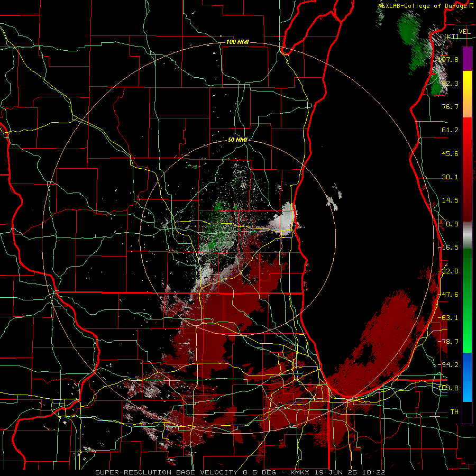
Task: Click the -63.1 value on velocity scale
Action: [448, 317]
